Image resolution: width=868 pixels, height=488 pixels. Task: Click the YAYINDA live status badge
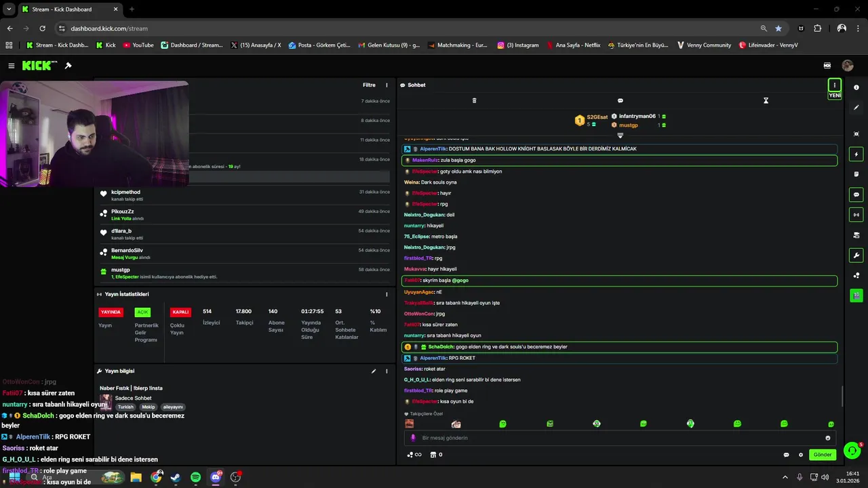tap(111, 312)
